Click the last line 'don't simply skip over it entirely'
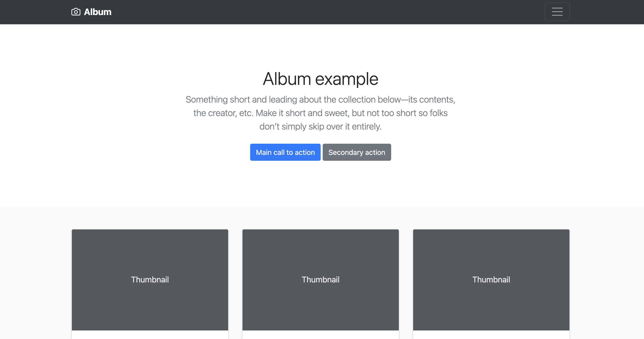 point(320,126)
